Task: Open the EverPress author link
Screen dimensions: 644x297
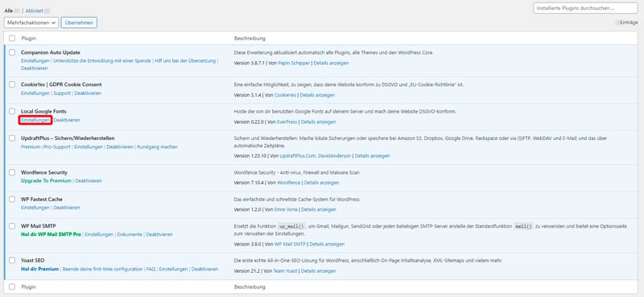Action: tap(287, 122)
